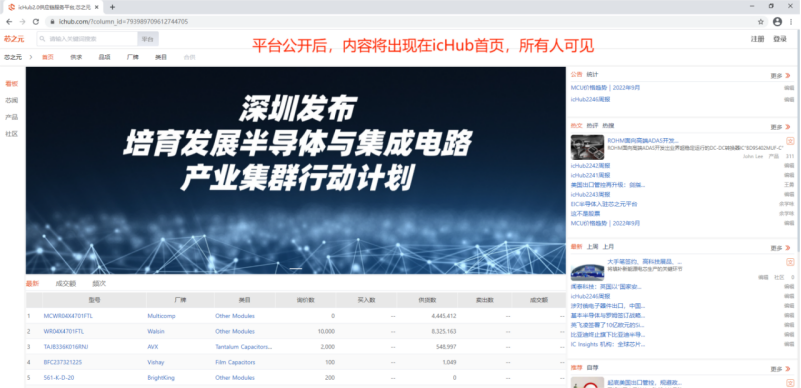Screen dimensions: 801x388
Task: Bookmark this page with the star icon
Action: click(x=761, y=22)
